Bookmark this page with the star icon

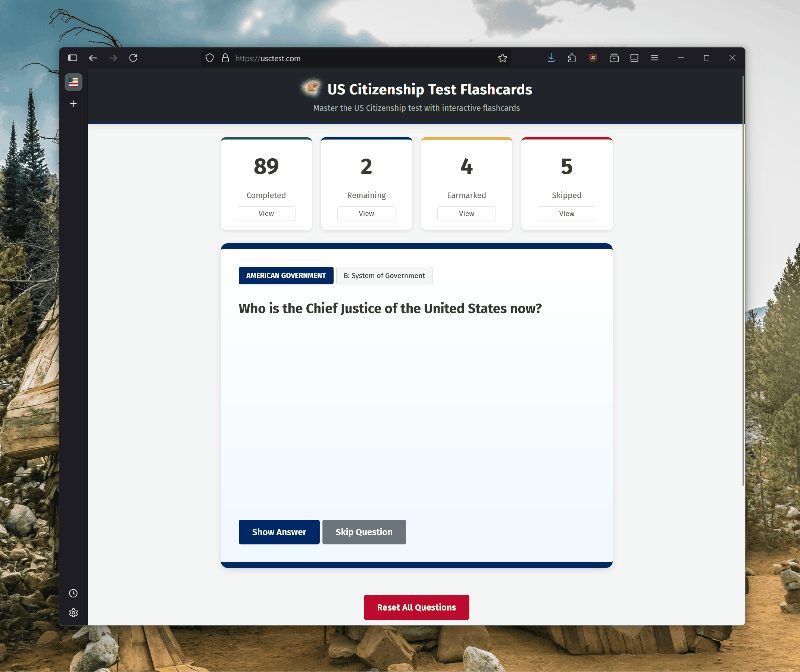pyautogui.click(x=503, y=58)
